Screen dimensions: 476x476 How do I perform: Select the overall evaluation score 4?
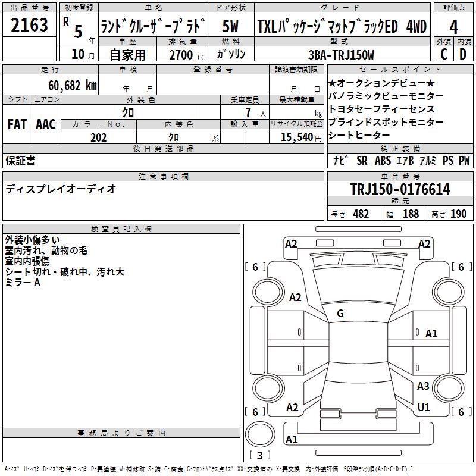(453, 27)
